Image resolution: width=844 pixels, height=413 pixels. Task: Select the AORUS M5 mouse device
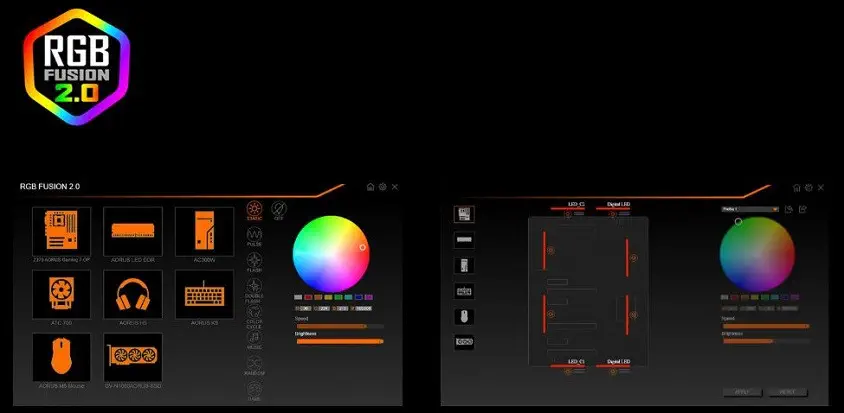tap(62, 358)
